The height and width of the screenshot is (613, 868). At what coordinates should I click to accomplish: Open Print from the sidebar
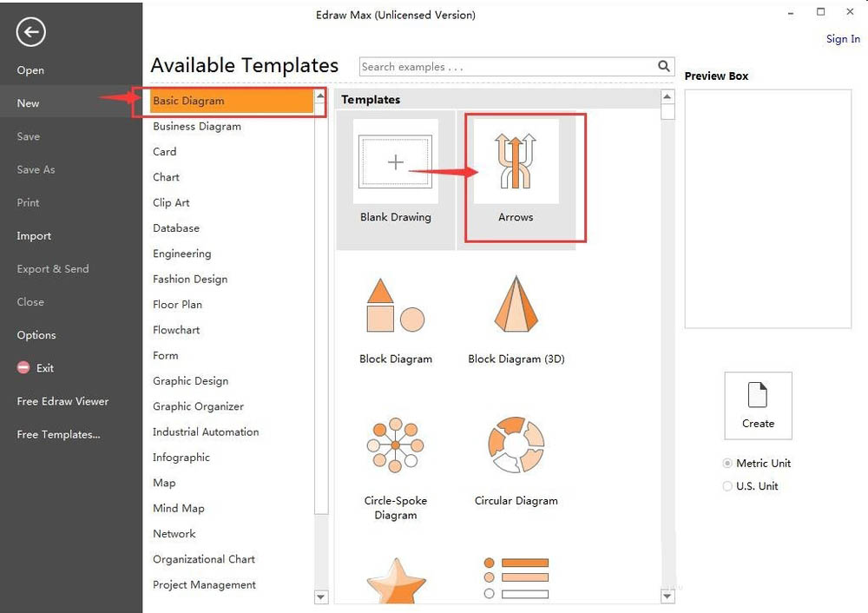point(28,202)
